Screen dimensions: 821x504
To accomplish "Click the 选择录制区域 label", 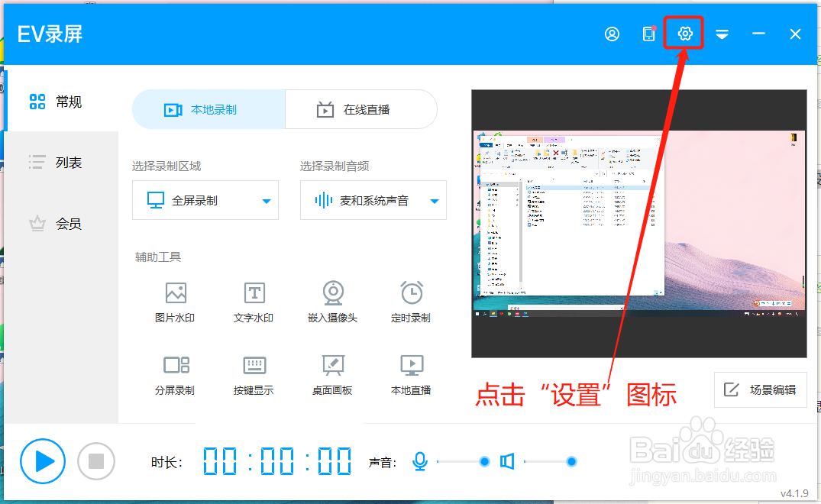I will point(166,166).
